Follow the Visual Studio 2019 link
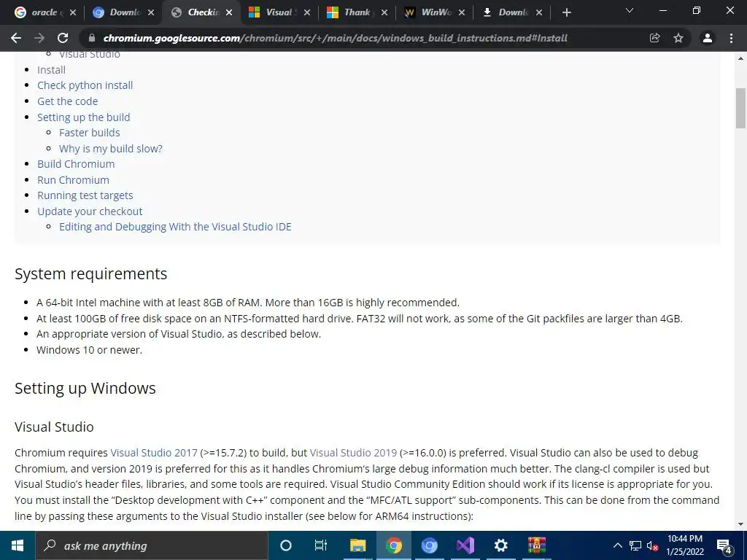The width and height of the screenshot is (747, 560). click(x=354, y=452)
